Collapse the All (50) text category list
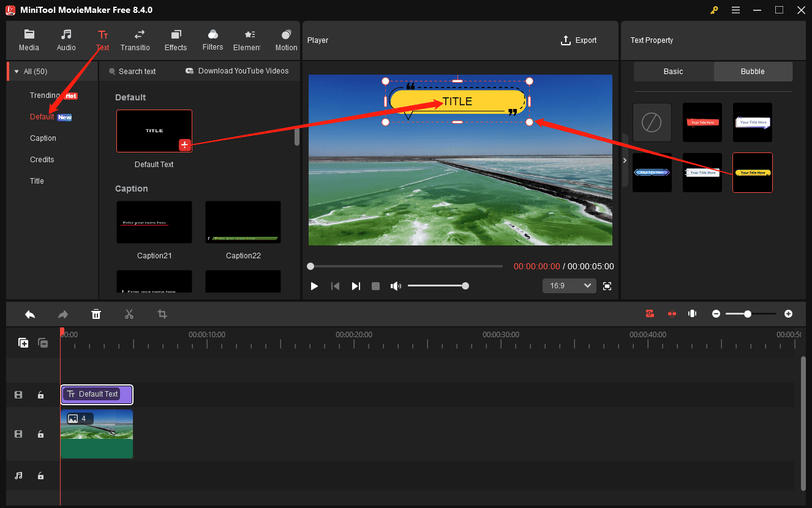The height and width of the screenshot is (508, 812). pyautogui.click(x=17, y=70)
